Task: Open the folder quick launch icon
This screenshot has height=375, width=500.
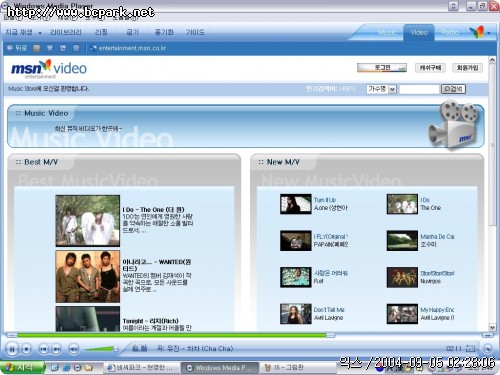Action: [89, 367]
